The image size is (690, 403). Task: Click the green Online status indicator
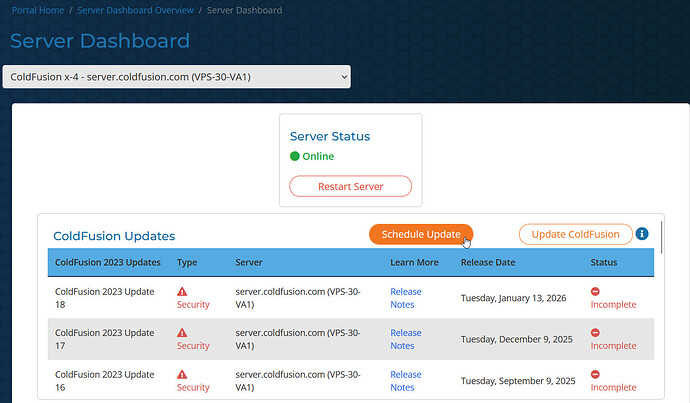click(295, 156)
